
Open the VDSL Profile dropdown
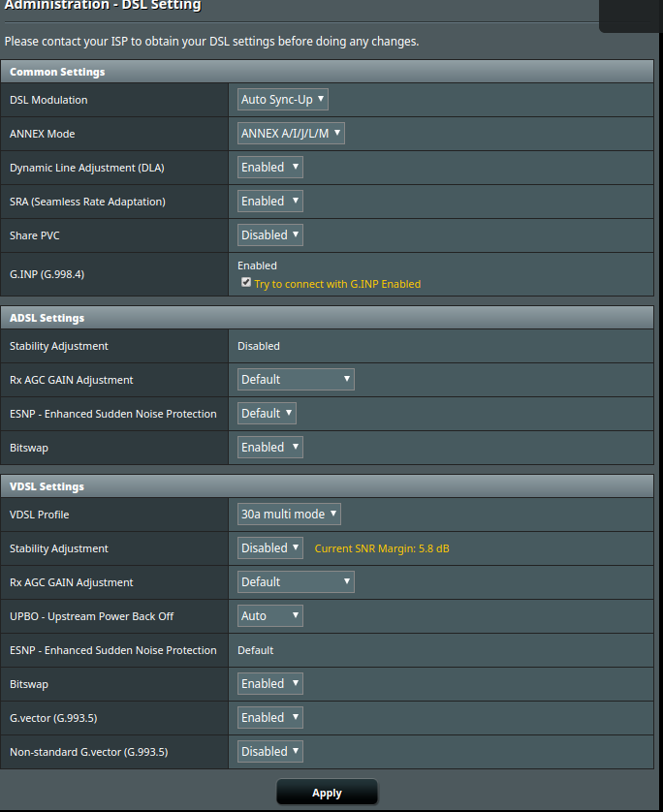289,515
